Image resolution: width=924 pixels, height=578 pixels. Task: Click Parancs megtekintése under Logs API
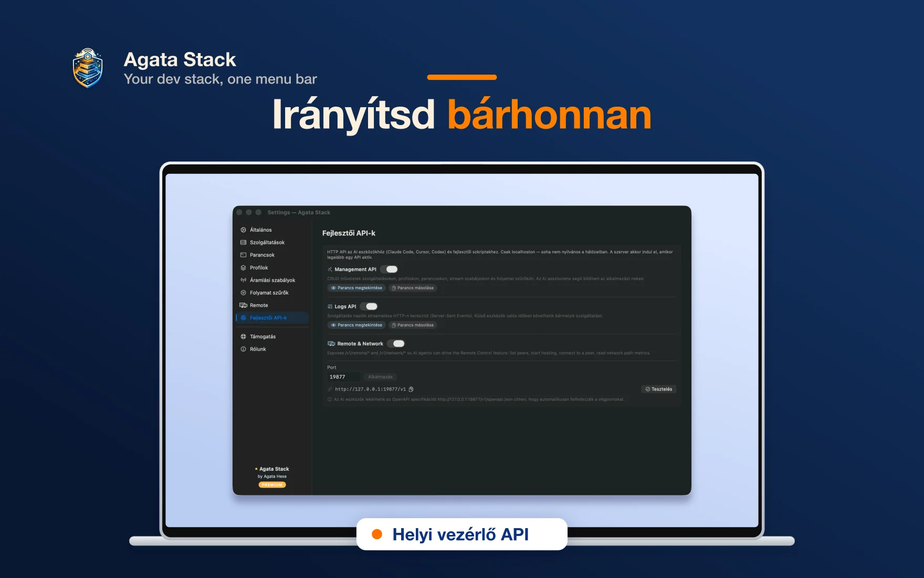(356, 325)
